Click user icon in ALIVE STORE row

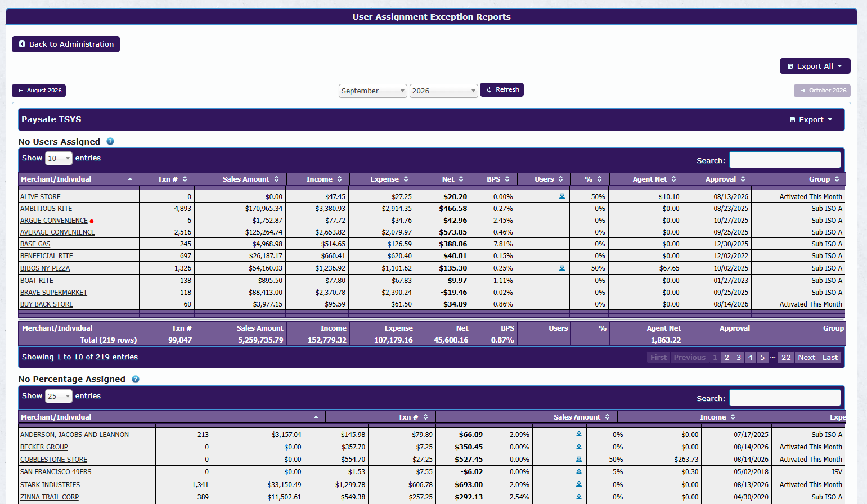pos(562,196)
